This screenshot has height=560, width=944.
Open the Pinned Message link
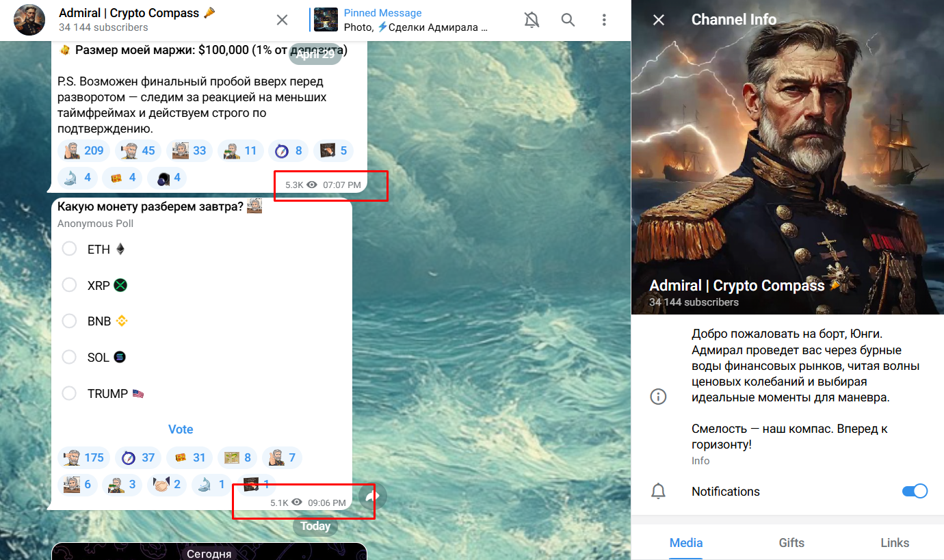[382, 13]
